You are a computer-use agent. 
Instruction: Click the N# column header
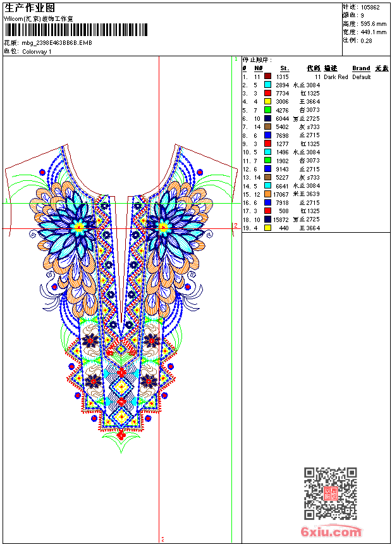[x=259, y=68]
